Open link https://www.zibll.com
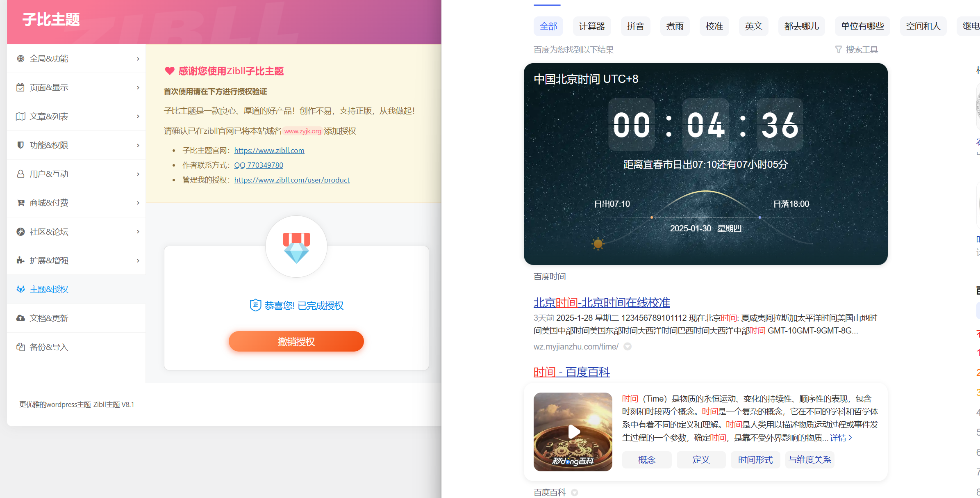 269,151
